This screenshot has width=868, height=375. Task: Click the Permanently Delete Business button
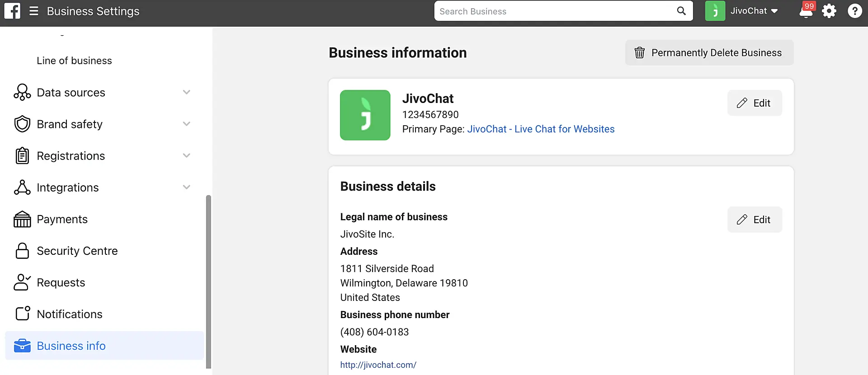(x=709, y=53)
